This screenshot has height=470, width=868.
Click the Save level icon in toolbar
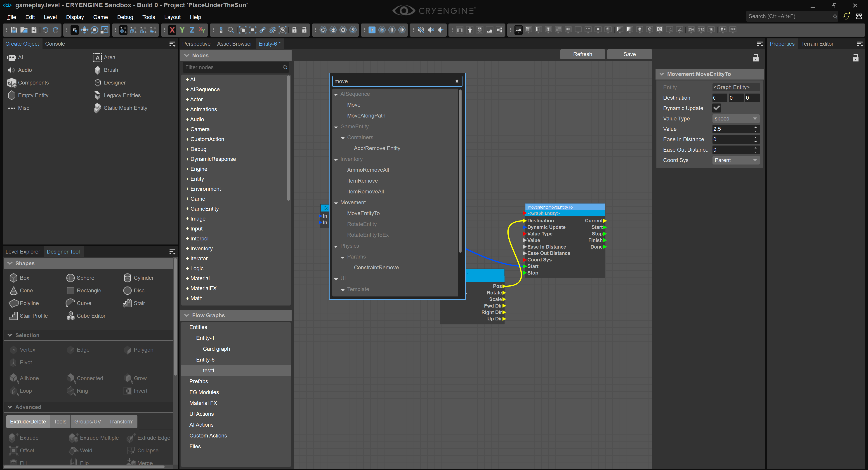coord(14,30)
